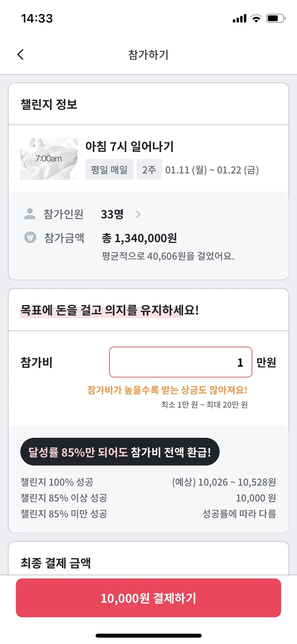Tap the 총 1,340,000원 total amount

coord(139,238)
